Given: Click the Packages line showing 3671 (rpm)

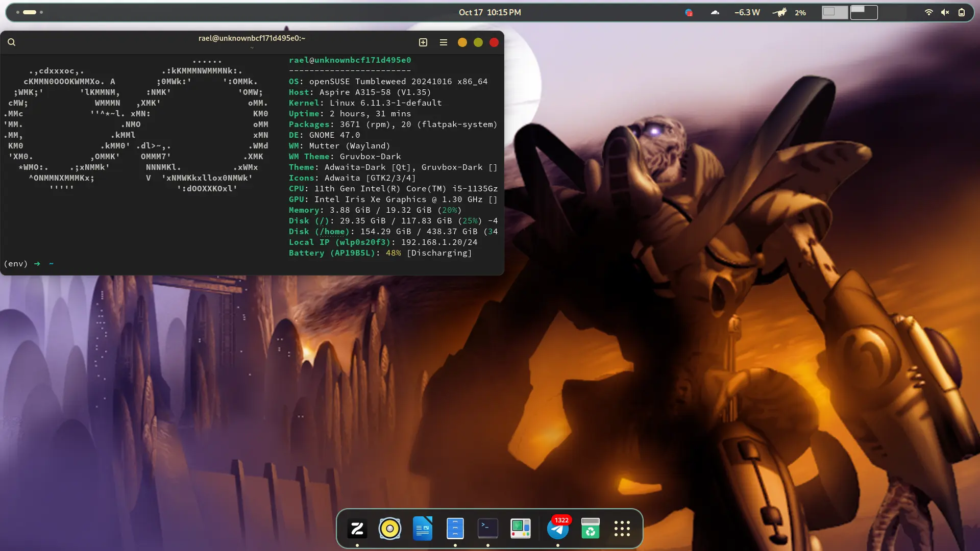Looking at the screenshot, I should point(393,124).
